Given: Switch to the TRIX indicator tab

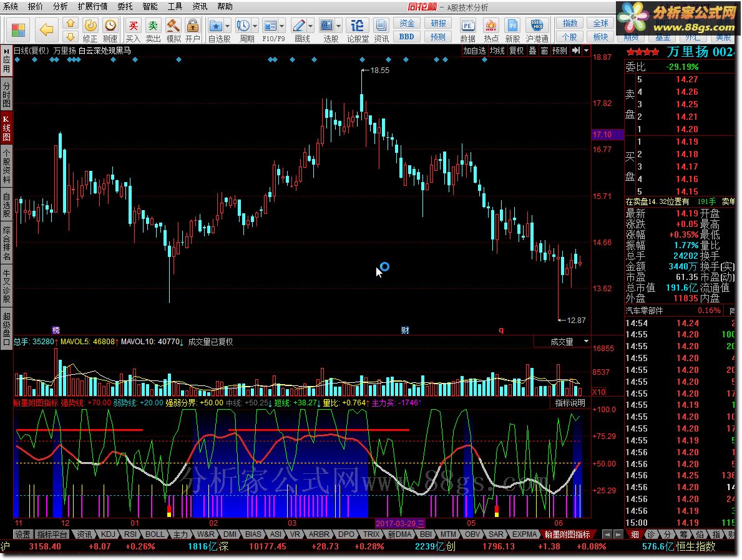Looking at the screenshot, I should [x=371, y=534].
